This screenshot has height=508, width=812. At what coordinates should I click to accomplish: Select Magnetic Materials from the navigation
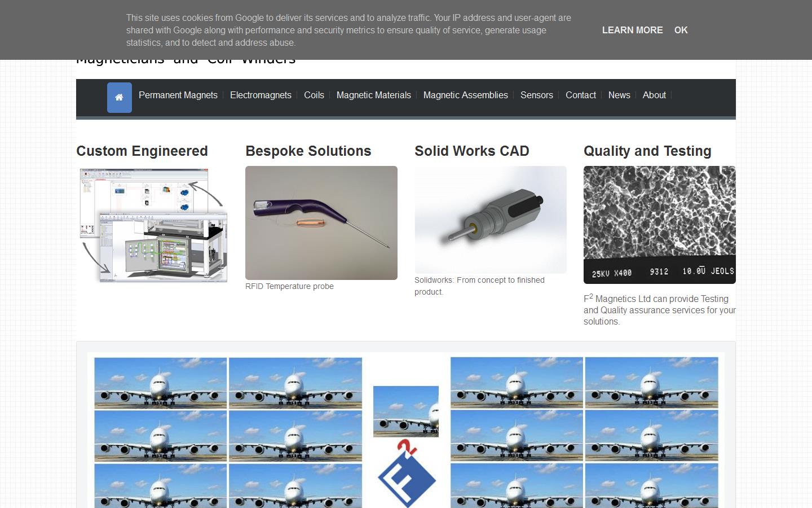coord(373,95)
